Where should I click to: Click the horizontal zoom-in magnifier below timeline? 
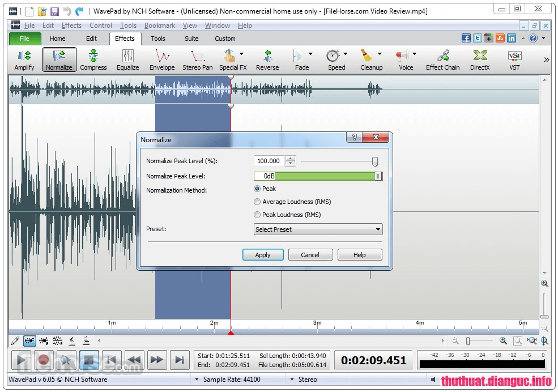pyautogui.click(x=503, y=341)
